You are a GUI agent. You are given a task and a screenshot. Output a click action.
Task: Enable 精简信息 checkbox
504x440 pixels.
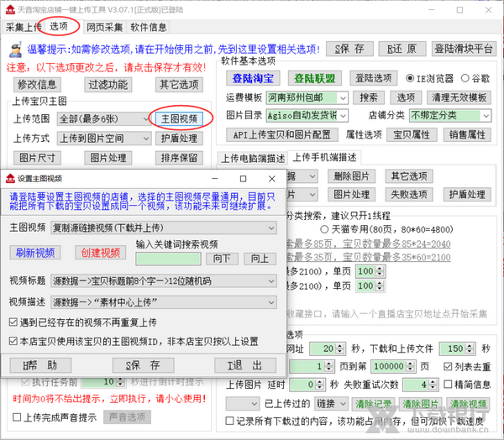tap(448, 384)
